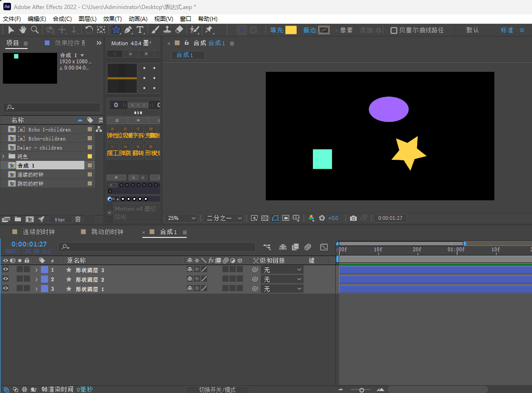Enable the 贝塞尔曲线路径 checkbox

(394, 30)
